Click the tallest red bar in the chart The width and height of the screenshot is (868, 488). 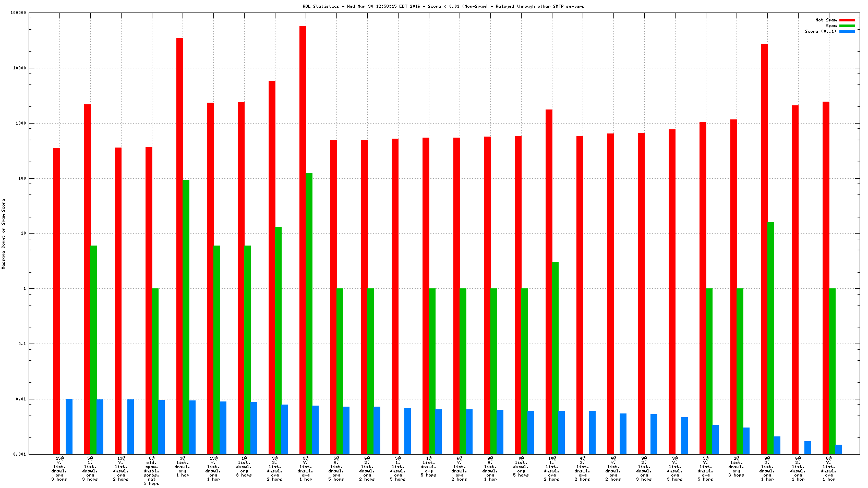[x=303, y=240]
